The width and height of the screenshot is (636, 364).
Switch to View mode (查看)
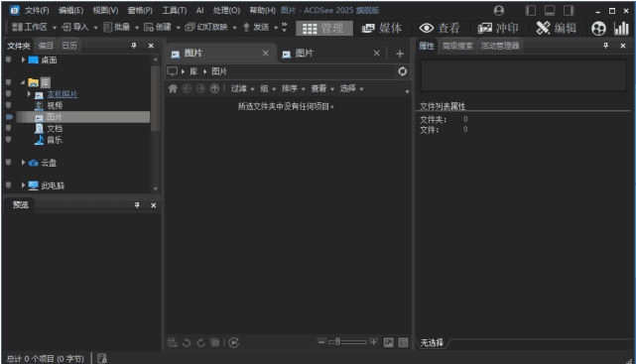(x=440, y=28)
